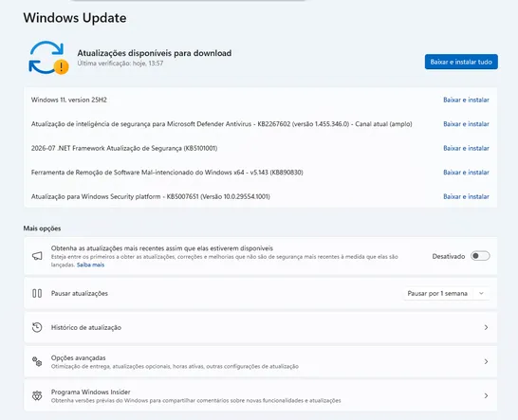This screenshot has width=518, height=420.
Task: Open the Saiba mais link
Action: (x=90, y=265)
